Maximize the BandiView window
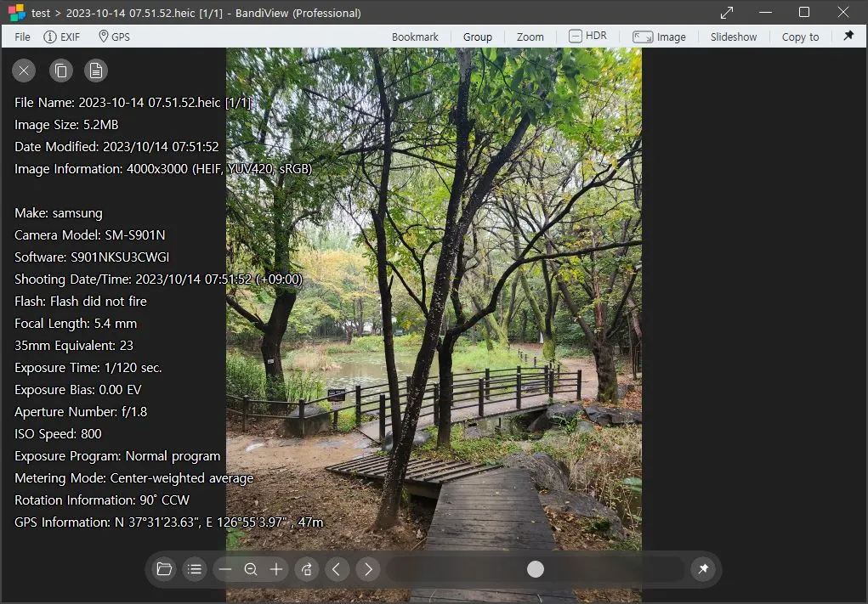 point(804,13)
